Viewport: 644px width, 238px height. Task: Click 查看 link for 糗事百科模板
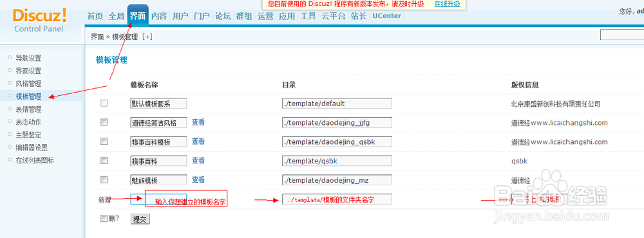click(198, 141)
